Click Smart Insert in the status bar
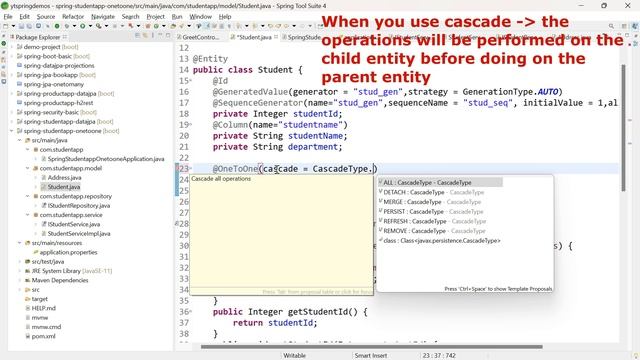640x360 pixels. point(371,356)
